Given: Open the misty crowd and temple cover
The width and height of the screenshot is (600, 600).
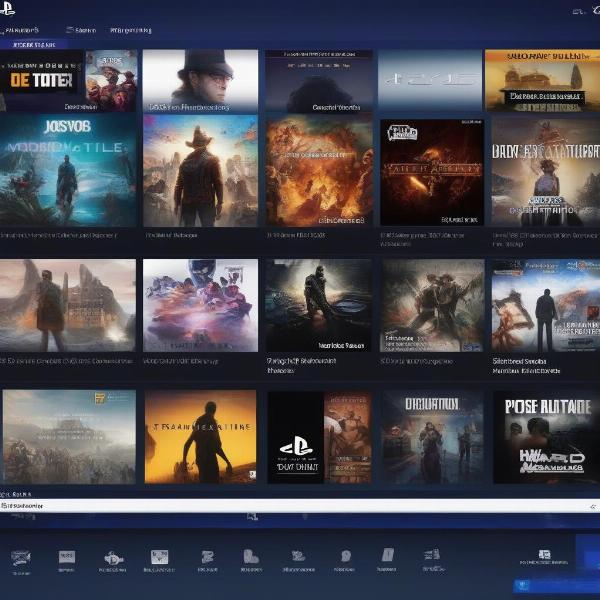Looking at the screenshot, I should [69, 437].
